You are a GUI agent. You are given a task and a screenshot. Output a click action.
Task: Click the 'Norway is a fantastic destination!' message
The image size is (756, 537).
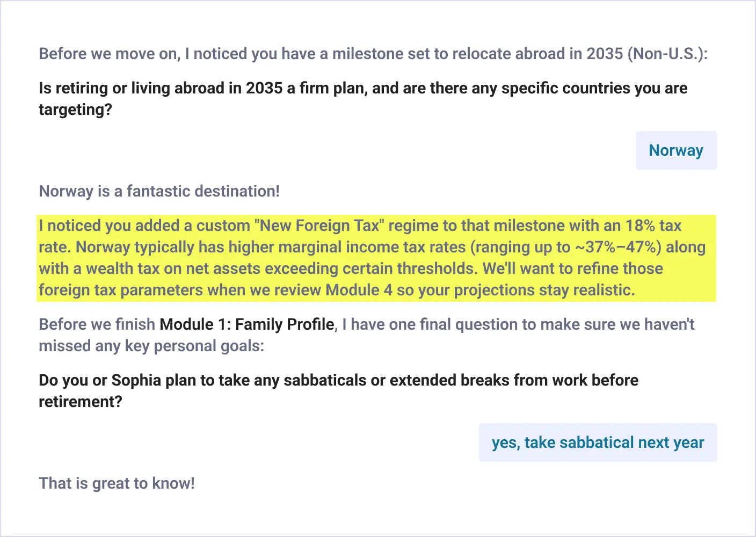pyautogui.click(x=159, y=191)
